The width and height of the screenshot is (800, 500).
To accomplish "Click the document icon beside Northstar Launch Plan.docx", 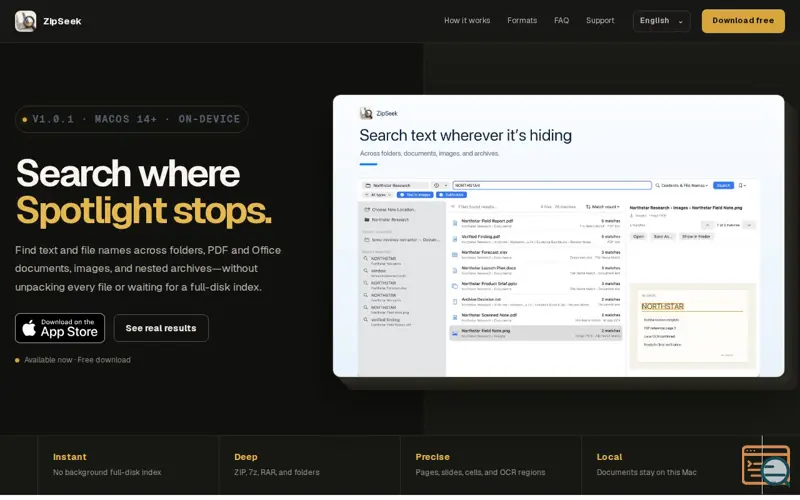I will pos(455,270).
